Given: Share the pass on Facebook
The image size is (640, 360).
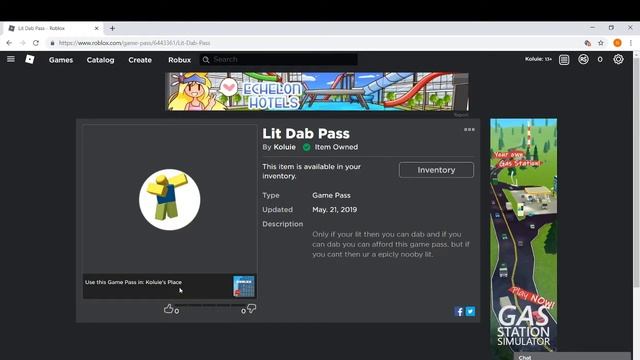Looking at the screenshot, I should (x=459, y=311).
